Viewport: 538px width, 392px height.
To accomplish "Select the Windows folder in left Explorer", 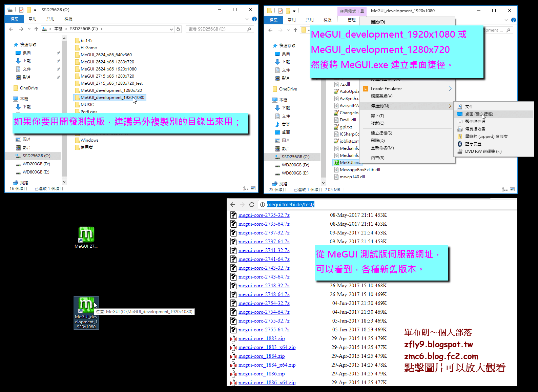I will point(89,140).
